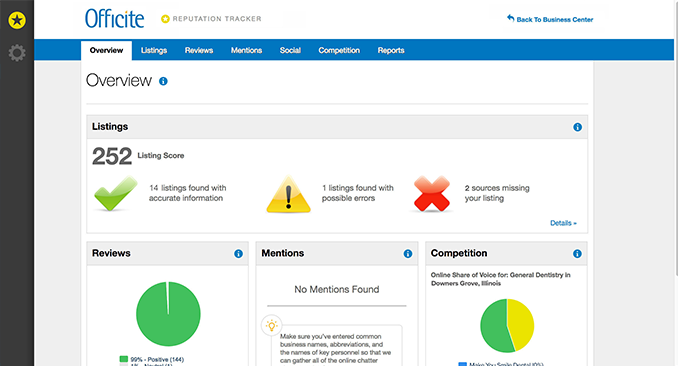Open the Social tab
The image size is (678, 366).
click(290, 50)
